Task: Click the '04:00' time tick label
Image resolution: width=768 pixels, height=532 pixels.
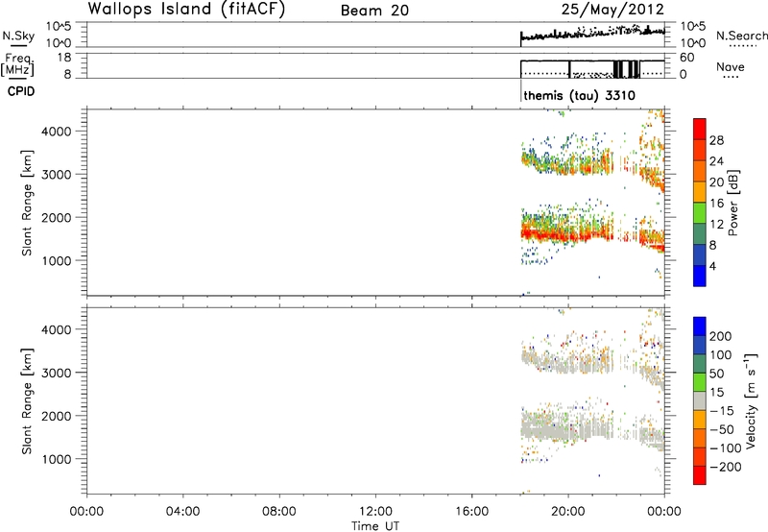Action: click(x=182, y=512)
